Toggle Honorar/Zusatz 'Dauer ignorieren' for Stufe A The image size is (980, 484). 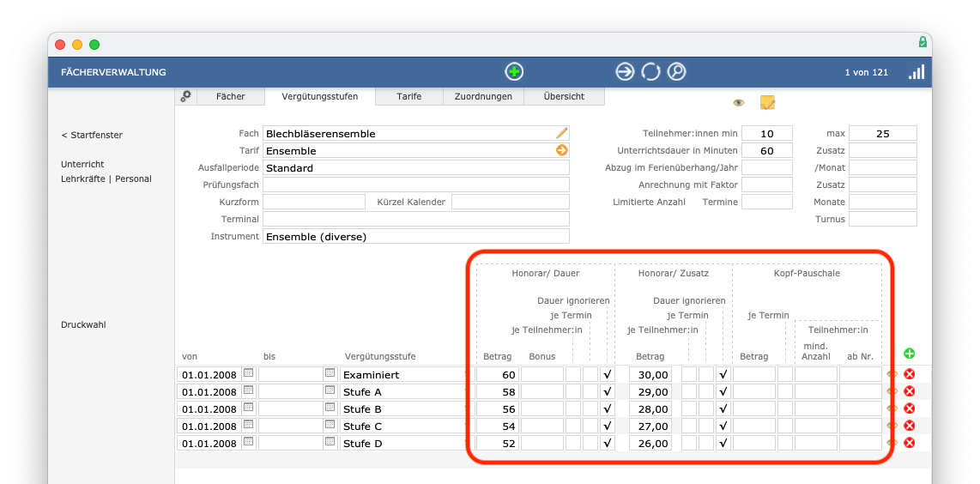point(723,391)
